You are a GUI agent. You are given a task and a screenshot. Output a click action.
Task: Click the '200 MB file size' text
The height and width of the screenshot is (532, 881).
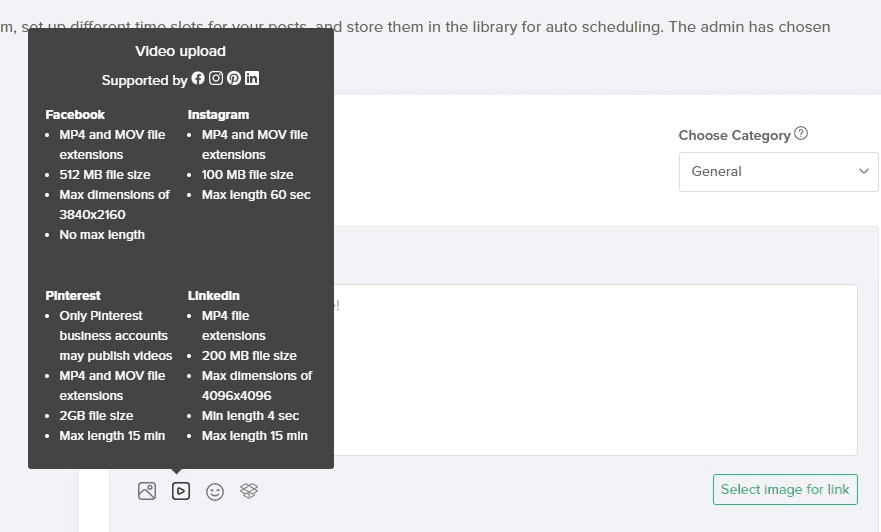(249, 356)
